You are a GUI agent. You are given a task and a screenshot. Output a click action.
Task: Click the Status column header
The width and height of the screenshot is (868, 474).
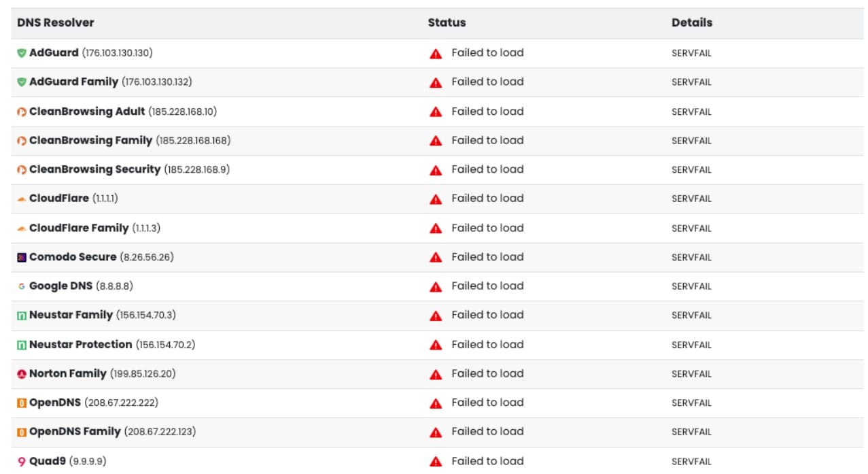447,22
